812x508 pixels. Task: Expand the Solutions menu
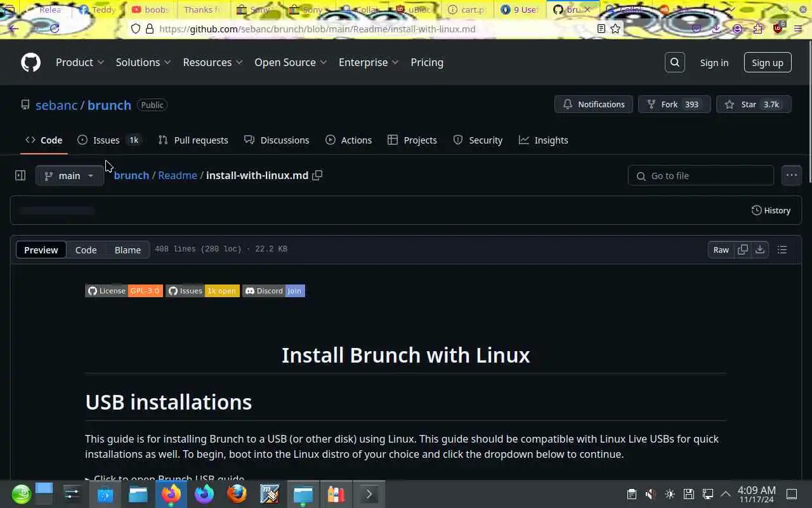[x=143, y=62]
